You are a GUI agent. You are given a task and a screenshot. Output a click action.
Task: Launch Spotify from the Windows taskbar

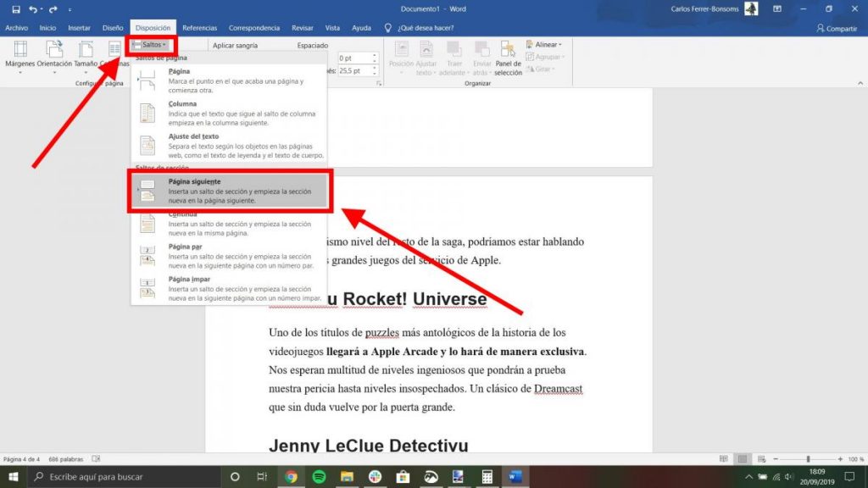point(320,476)
